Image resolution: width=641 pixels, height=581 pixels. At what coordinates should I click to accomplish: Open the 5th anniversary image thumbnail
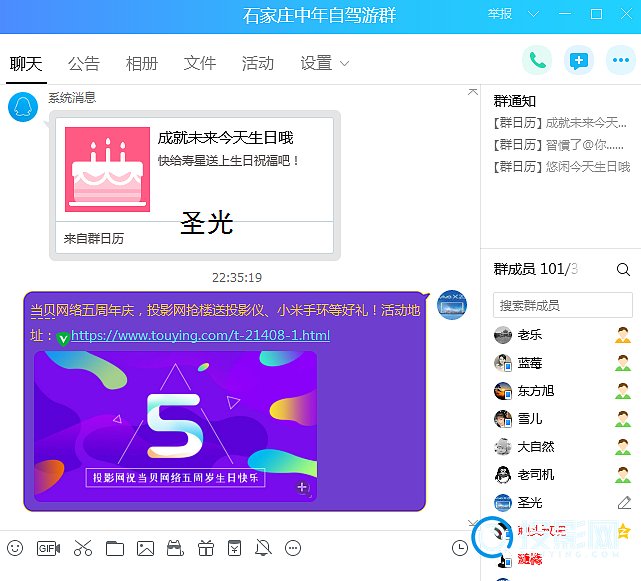click(x=175, y=426)
